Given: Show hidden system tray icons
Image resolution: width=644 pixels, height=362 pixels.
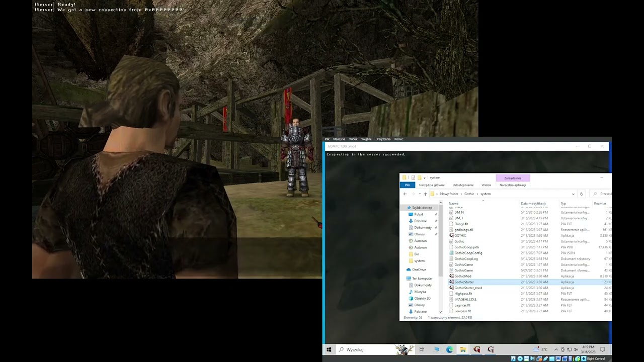Looking at the screenshot, I should (556, 349).
